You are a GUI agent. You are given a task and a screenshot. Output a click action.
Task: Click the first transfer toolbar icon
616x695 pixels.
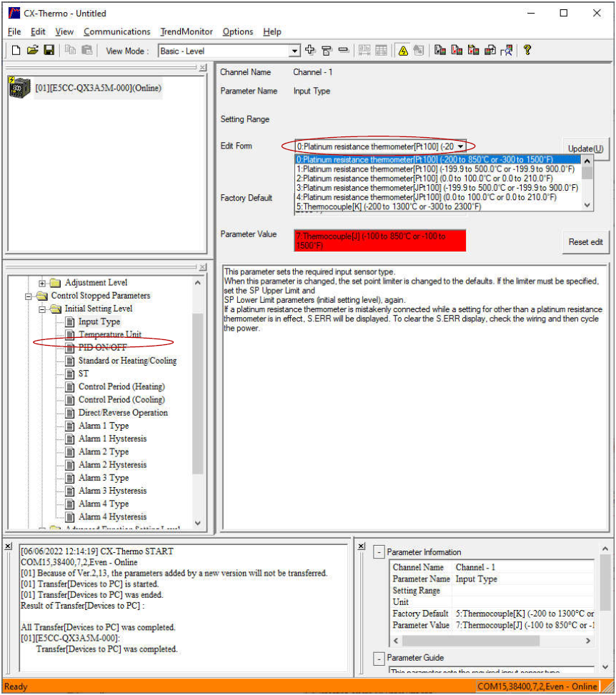tap(440, 51)
